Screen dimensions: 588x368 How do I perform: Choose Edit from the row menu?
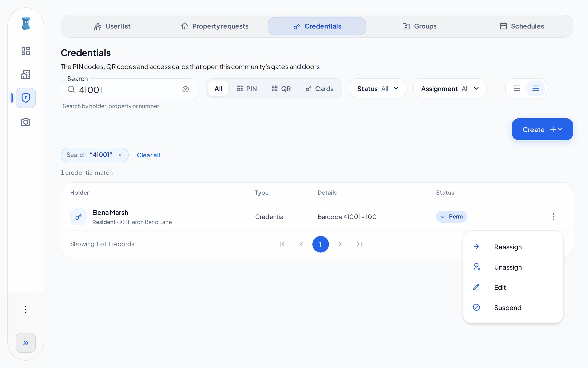(x=513, y=287)
